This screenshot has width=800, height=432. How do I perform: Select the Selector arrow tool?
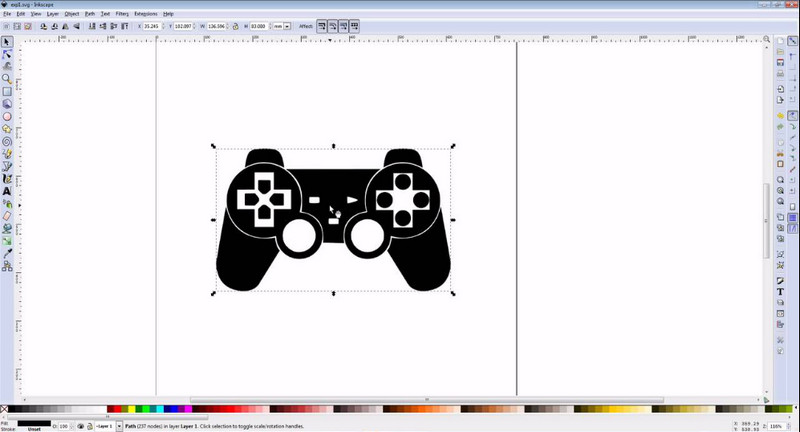tap(7, 42)
